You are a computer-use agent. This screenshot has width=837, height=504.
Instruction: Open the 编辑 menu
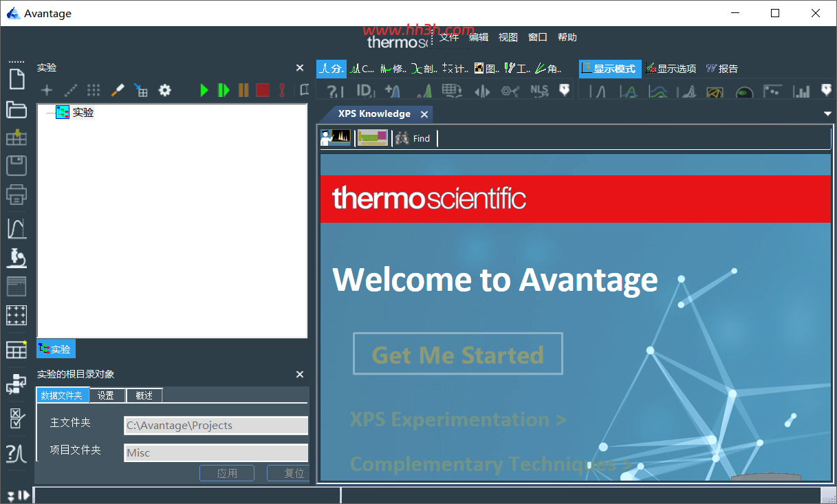[x=479, y=37]
